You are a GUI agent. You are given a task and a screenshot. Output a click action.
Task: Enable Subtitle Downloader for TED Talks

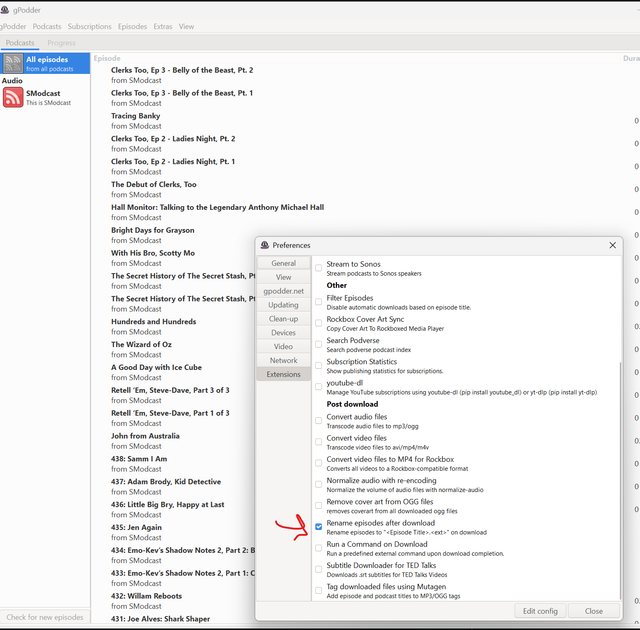(318, 569)
